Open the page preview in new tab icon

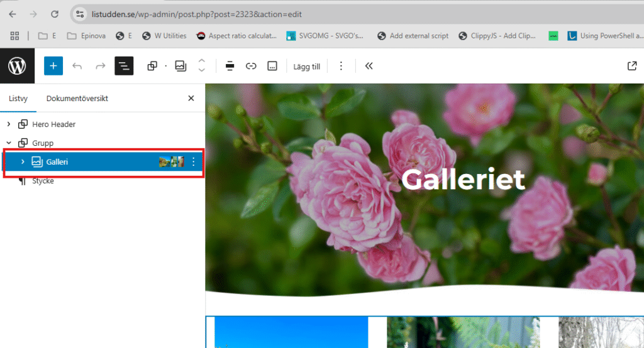(632, 66)
